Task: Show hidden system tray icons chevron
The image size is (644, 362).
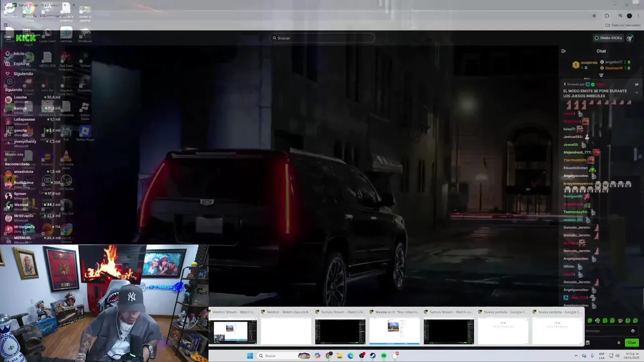Action: pyautogui.click(x=576, y=356)
